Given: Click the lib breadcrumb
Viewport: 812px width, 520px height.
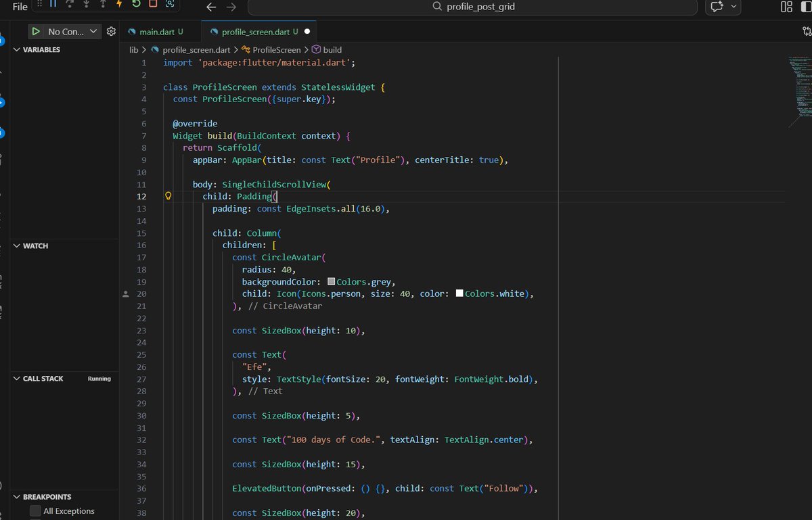Looking at the screenshot, I should pos(134,49).
